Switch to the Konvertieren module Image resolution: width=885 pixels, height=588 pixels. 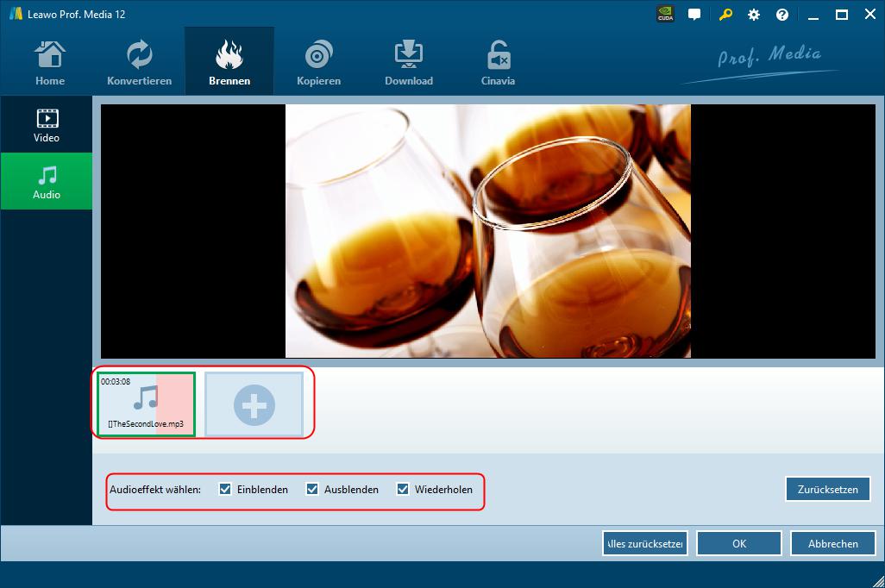point(140,62)
